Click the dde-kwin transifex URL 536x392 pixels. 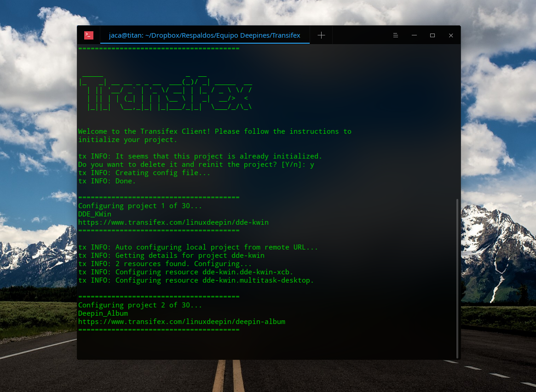tap(173, 222)
